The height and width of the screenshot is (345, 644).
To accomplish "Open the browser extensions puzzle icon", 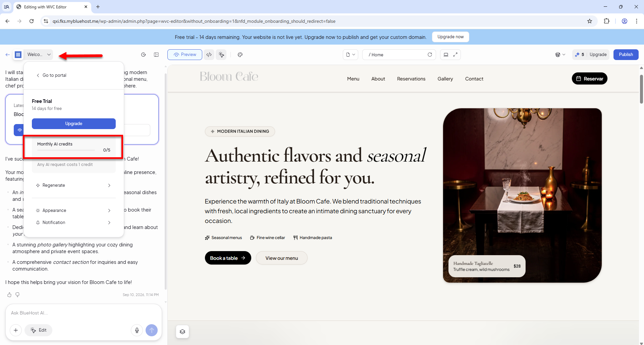I will click(x=606, y=21).
